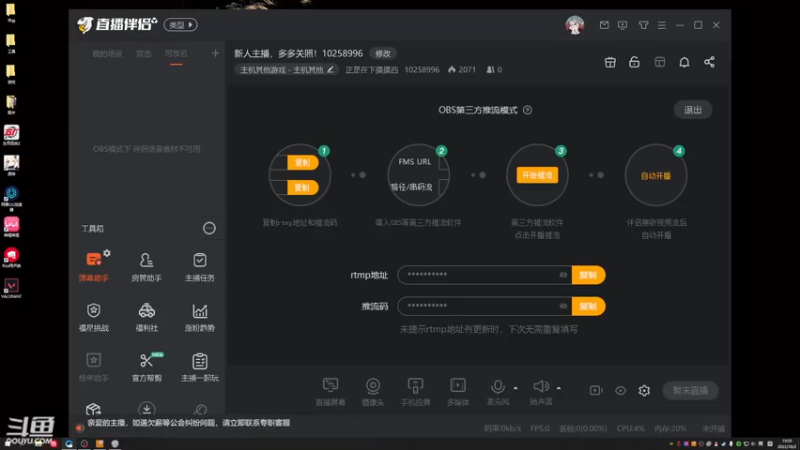800x450 pixels.
Task: Add 手机投屏 phone mirroring source
Action: 415,391
